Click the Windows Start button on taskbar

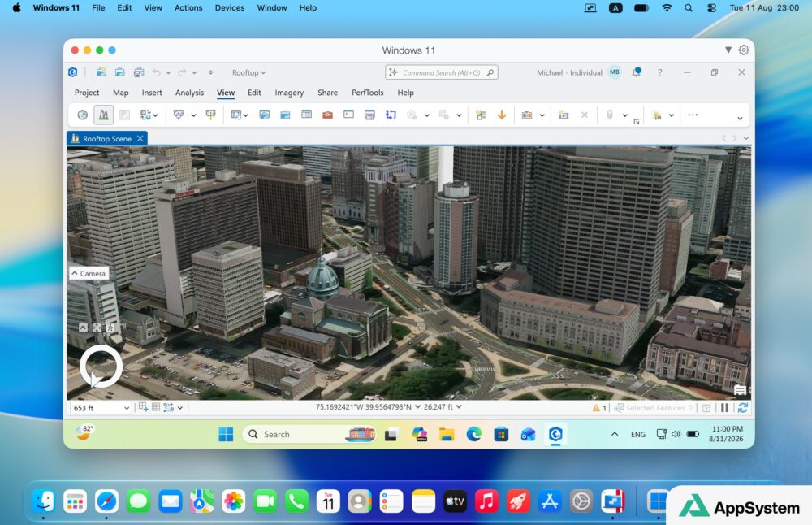coord(226,434)
